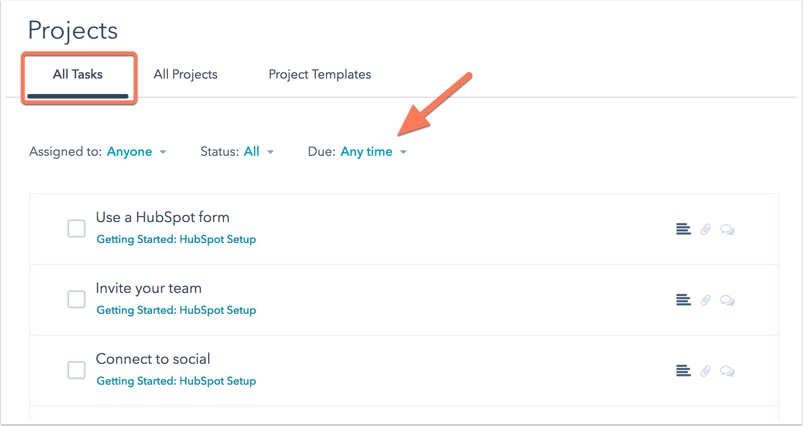The image size is (803, 426).
Task: View description icon for Connect to social
Action: click(683, 371)
